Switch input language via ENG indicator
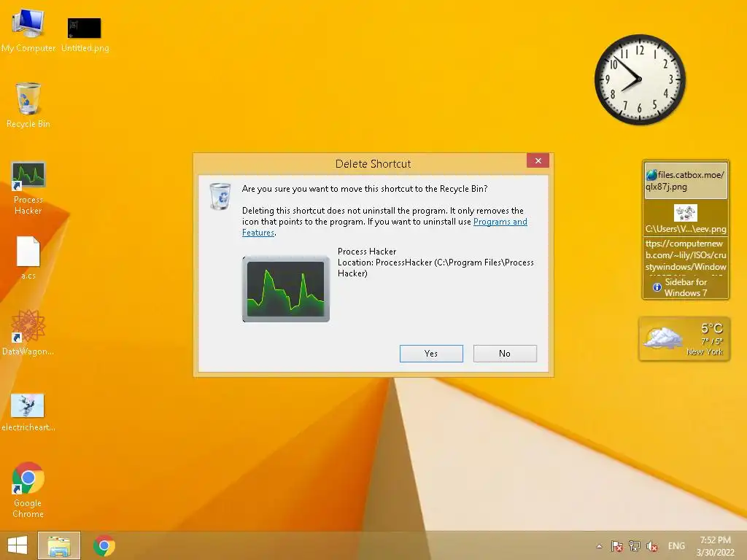The image size is (747, 560). click(x=676, y=546)
